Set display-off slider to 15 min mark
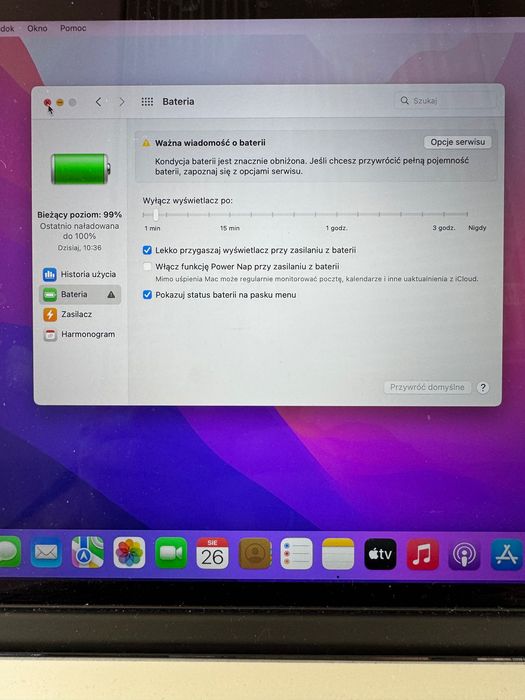This screenshot has height=700, width=525. (x=230, y=215)
